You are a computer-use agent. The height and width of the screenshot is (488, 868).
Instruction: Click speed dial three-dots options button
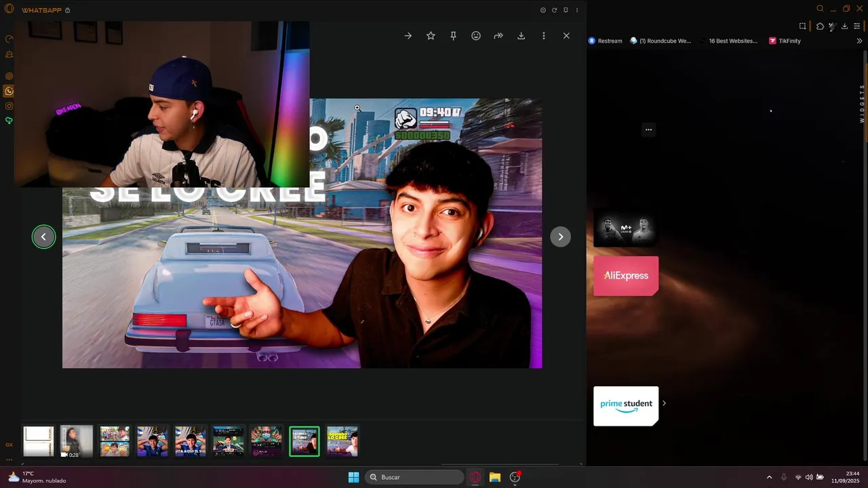click(648, 129)
